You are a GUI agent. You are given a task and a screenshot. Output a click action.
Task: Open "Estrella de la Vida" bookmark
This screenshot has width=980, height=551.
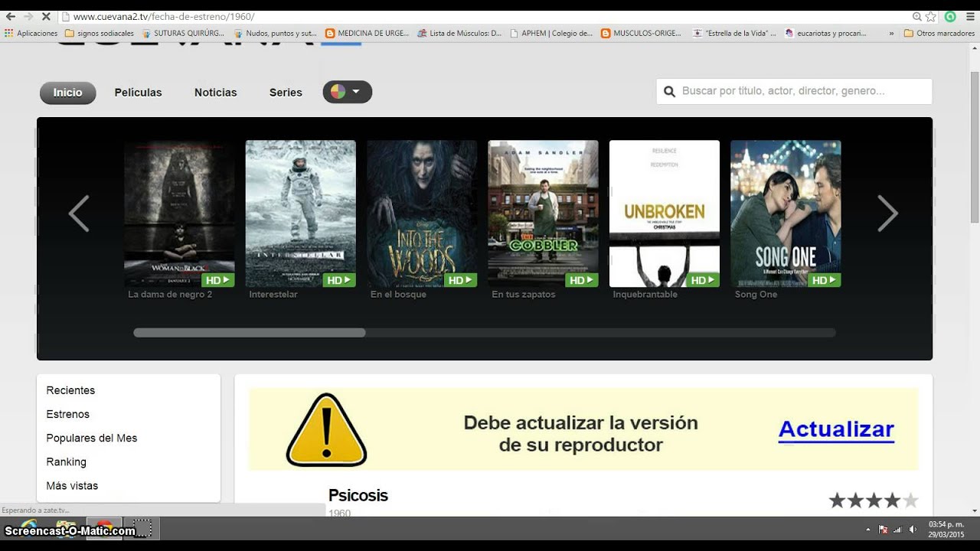point(735,33)
